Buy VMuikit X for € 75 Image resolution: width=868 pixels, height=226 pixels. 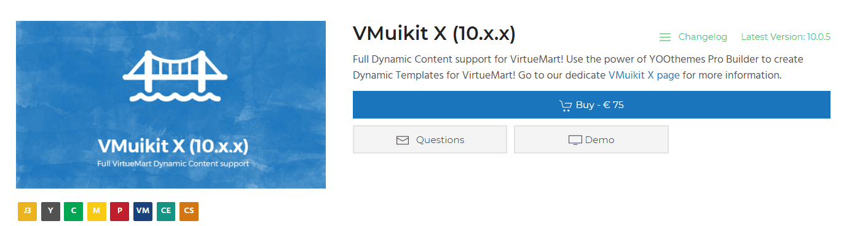tap(591, 105)
